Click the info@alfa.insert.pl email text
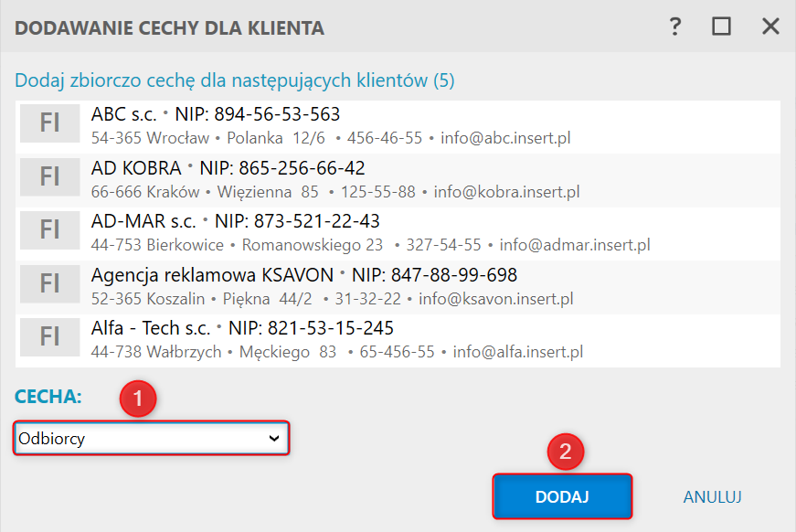Image resolution: width=796 pixels, height=532 pixels. coord(518,352)
